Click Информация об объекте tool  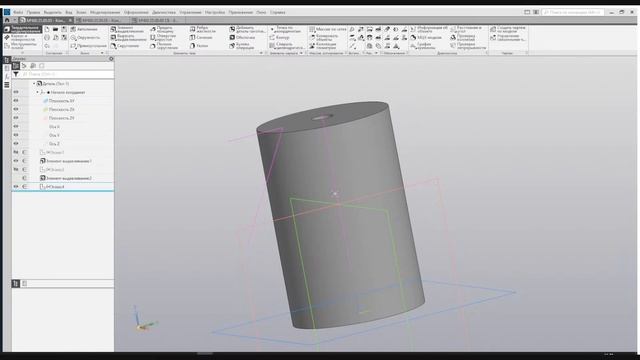click(x=429, y=29)
